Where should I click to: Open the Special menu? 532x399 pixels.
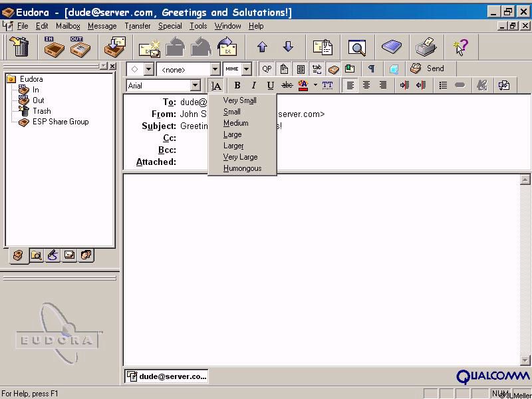point(170,26)
